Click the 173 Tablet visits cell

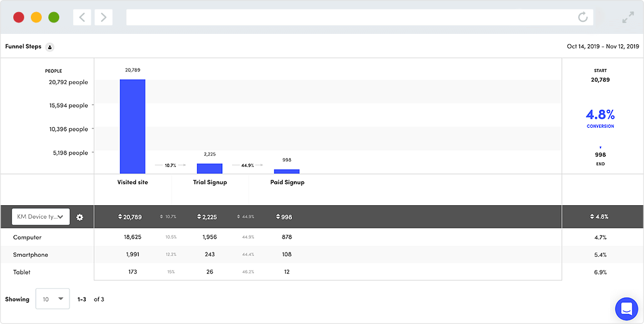point(132,272)
